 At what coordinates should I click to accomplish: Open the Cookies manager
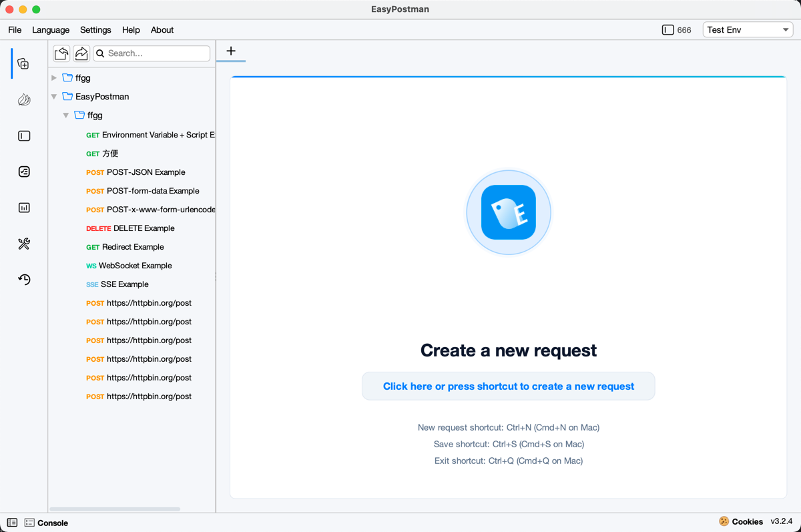tap(741, 521)
